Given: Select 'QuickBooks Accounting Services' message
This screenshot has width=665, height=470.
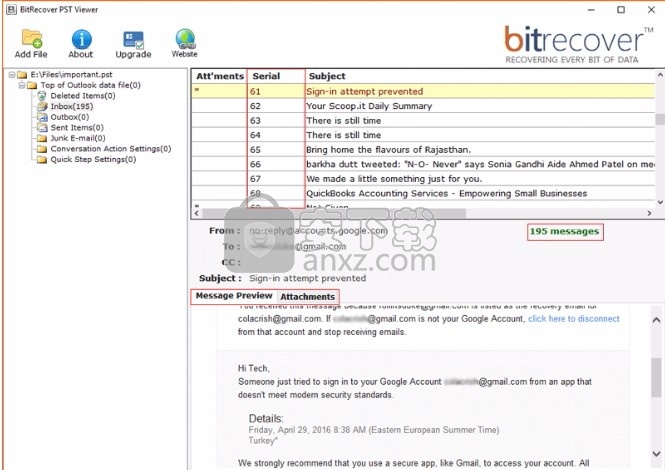Looking at the screenshot, I should pos(423,193).
